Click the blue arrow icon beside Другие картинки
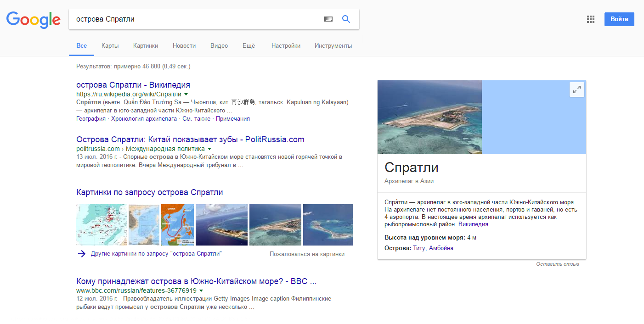This screenshot has width=644, height=324. point(82,254)
